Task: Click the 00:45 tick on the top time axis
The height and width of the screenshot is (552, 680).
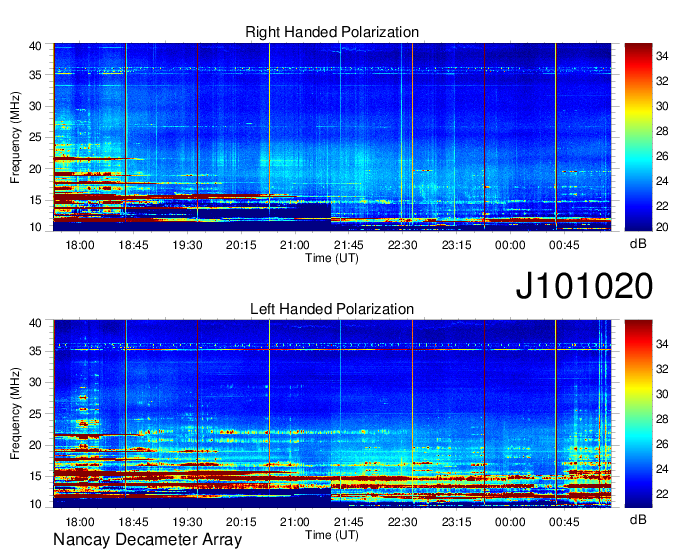Action: click(x=564, y=245)
